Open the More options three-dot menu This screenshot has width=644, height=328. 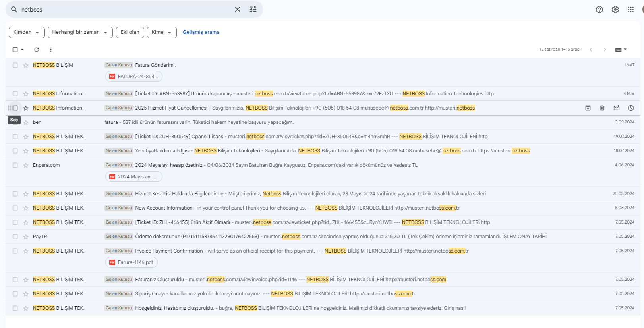(x=51, y=50)
